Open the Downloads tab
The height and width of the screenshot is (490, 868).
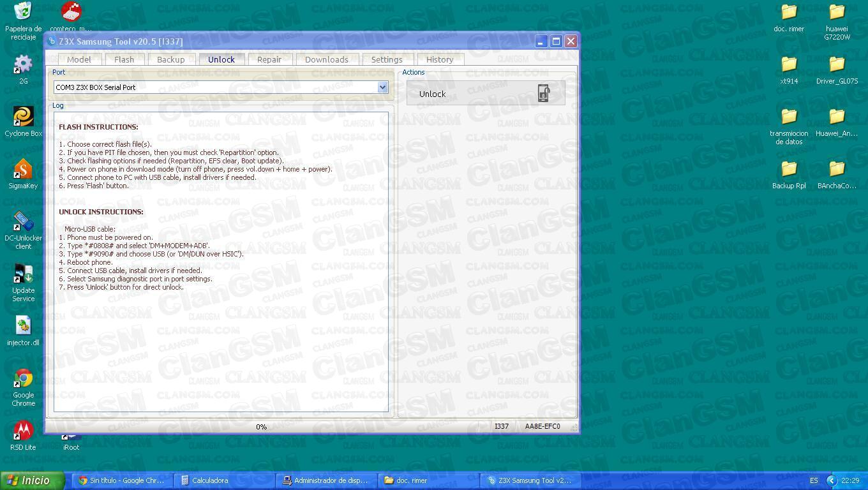point(326,59)
